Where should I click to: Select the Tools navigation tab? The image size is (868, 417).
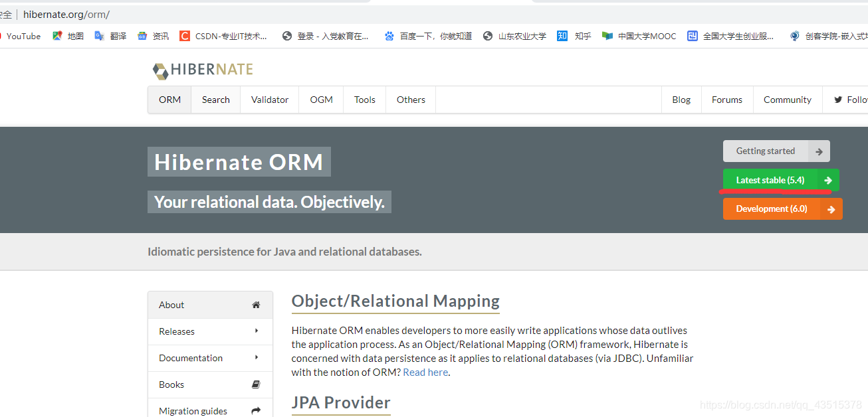tap(365, 100)
